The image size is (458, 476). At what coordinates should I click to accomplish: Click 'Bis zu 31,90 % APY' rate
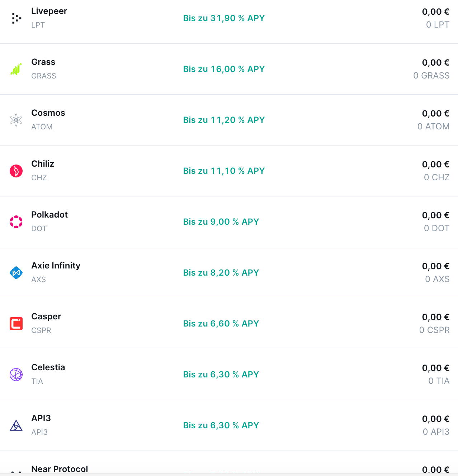pos(224,18)
